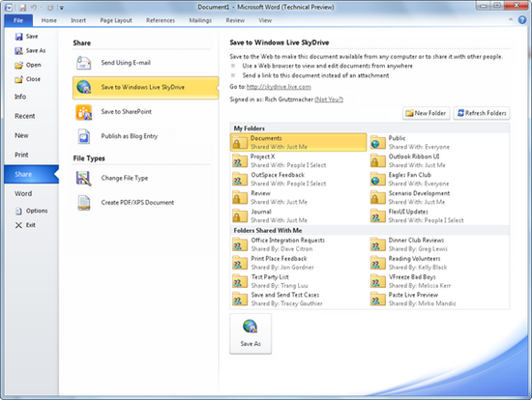Select Save to Windows Live SkyDrive option
This screenshot has height=400, width=532.
pos(145,88)
